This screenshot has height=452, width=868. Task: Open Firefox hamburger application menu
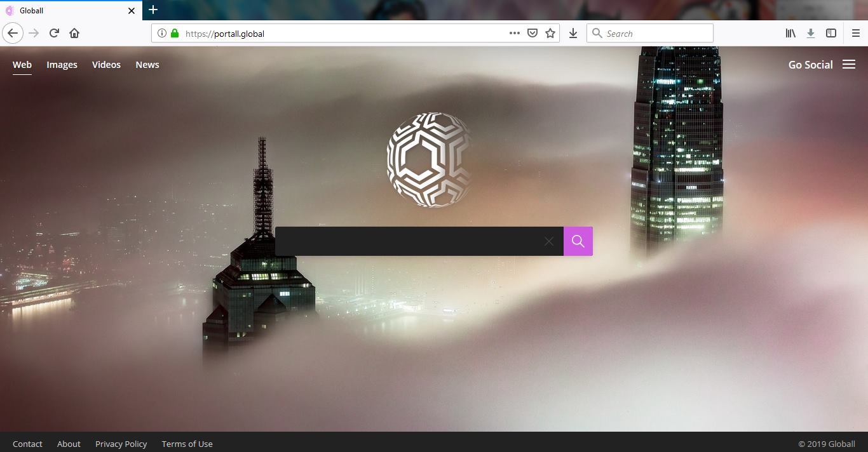tap(855, 33)
